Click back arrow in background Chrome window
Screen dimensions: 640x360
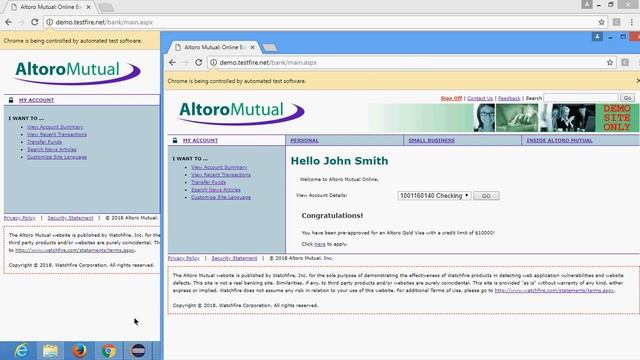[8, 22]
